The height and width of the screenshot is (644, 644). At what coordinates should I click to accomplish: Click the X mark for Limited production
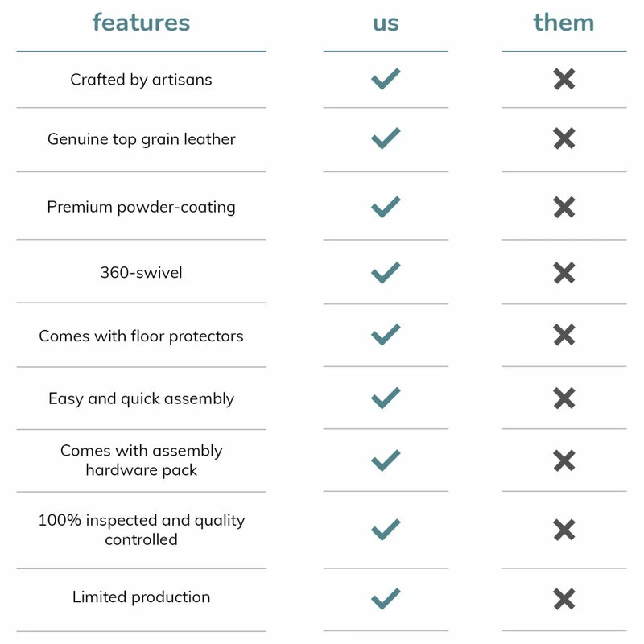tap(564, 598)
